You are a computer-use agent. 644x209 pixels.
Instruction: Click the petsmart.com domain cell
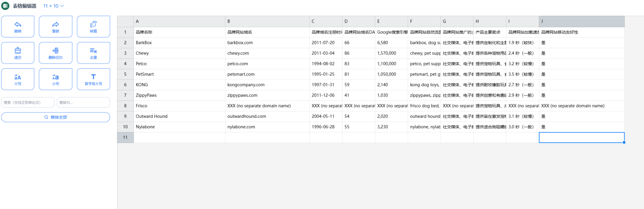point(267,74)
